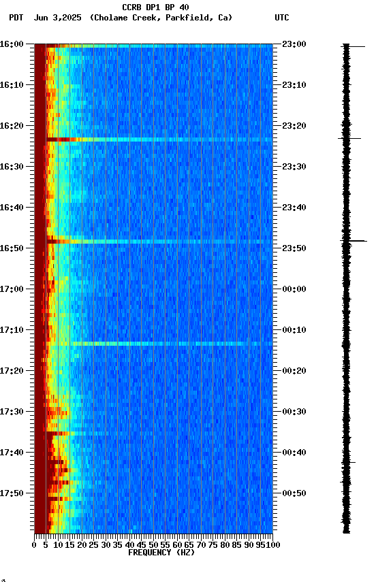Click the title text "CCRB DP1 BP 40"

coord(155,7)
